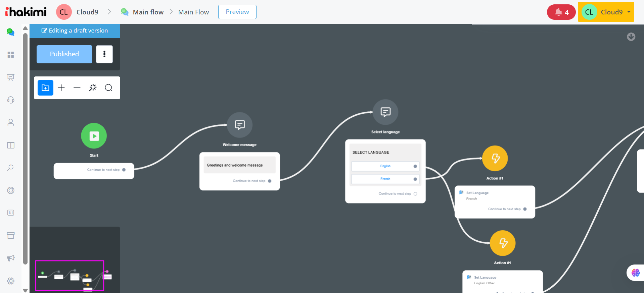The height and width of the screenshot is (293, 644).
Task: Click the sidebar vertical scrollbar thumb
Action: pos(25,149)
